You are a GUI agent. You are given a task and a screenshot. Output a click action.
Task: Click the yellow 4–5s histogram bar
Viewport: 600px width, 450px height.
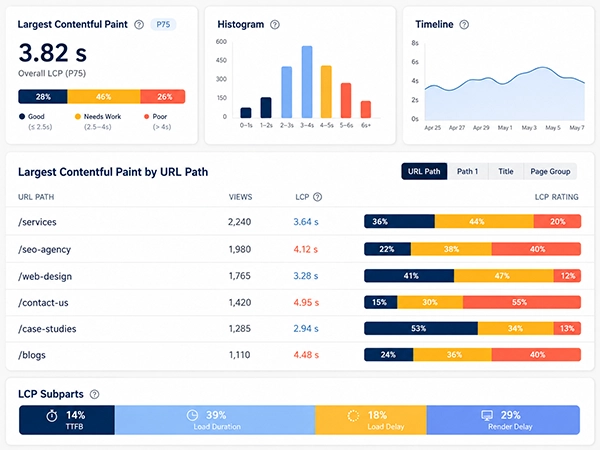pos(326,92)
